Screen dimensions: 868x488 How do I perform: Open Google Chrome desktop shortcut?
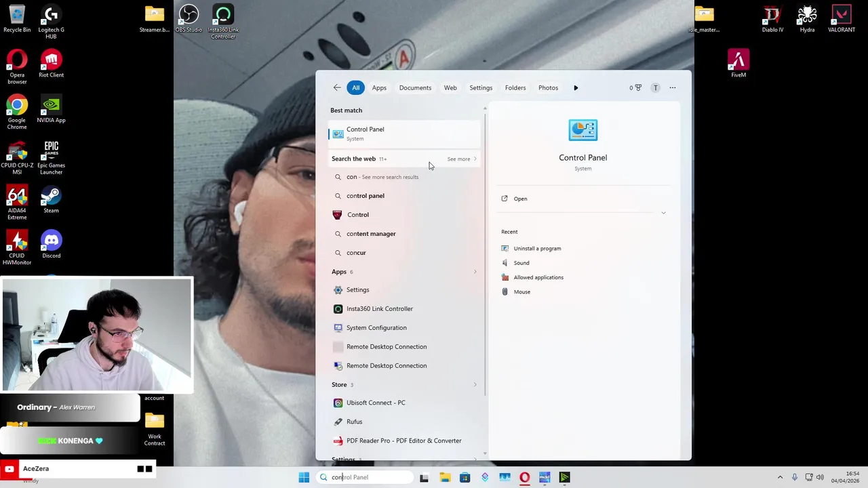tap(17, 113)
